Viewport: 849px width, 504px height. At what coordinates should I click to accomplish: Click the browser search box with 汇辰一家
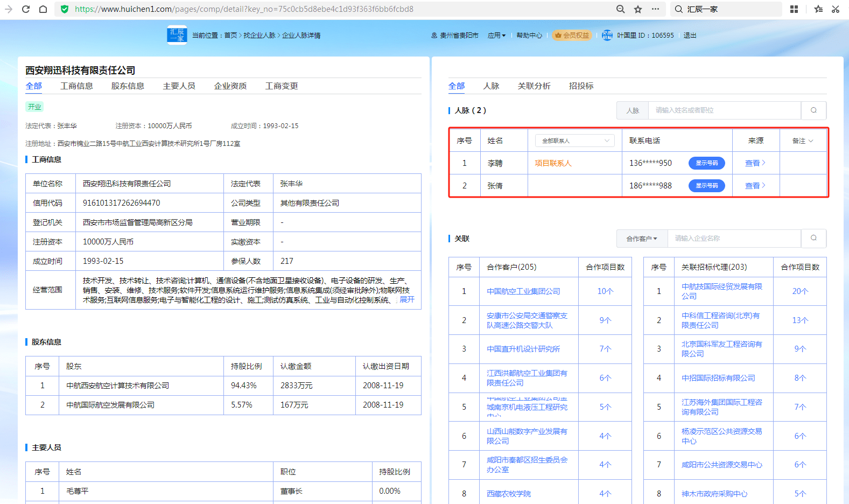(x=727, y=9)
